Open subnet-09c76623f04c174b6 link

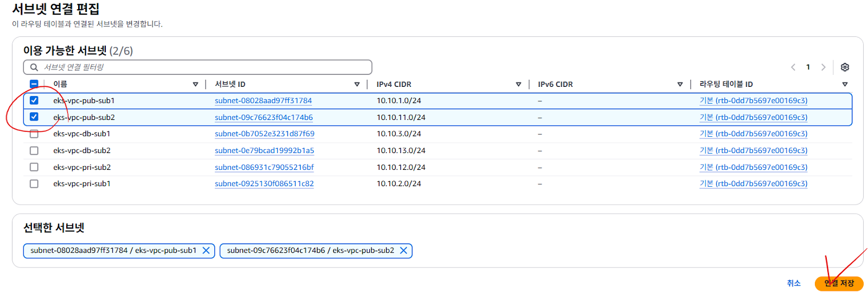(x=264, y=117)
